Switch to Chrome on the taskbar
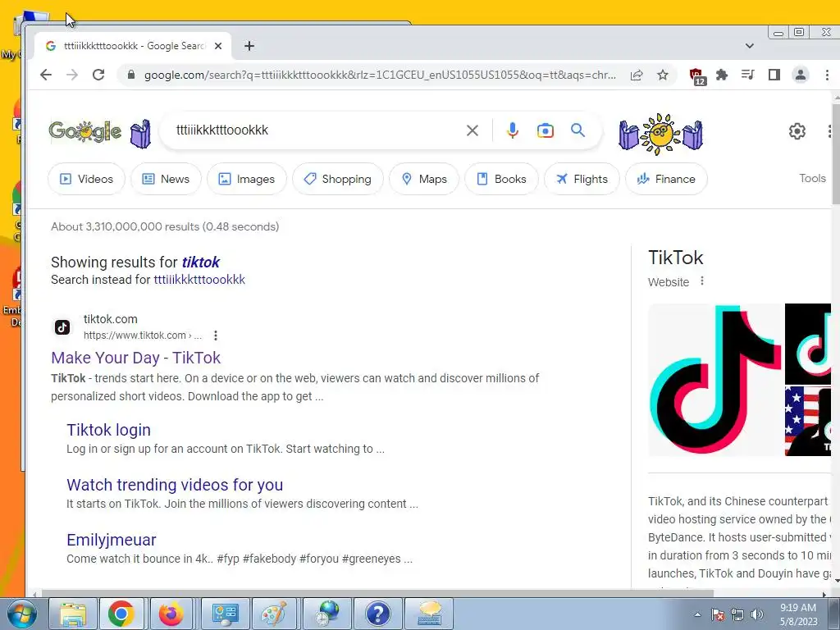 click(x=121, y=614)
